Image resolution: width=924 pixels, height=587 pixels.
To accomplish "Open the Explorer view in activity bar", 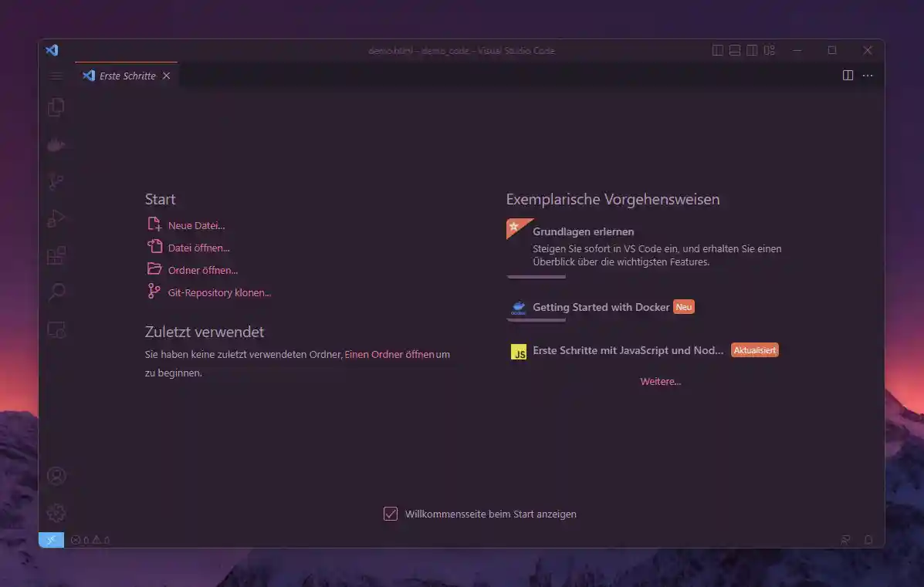I will 56,107.
